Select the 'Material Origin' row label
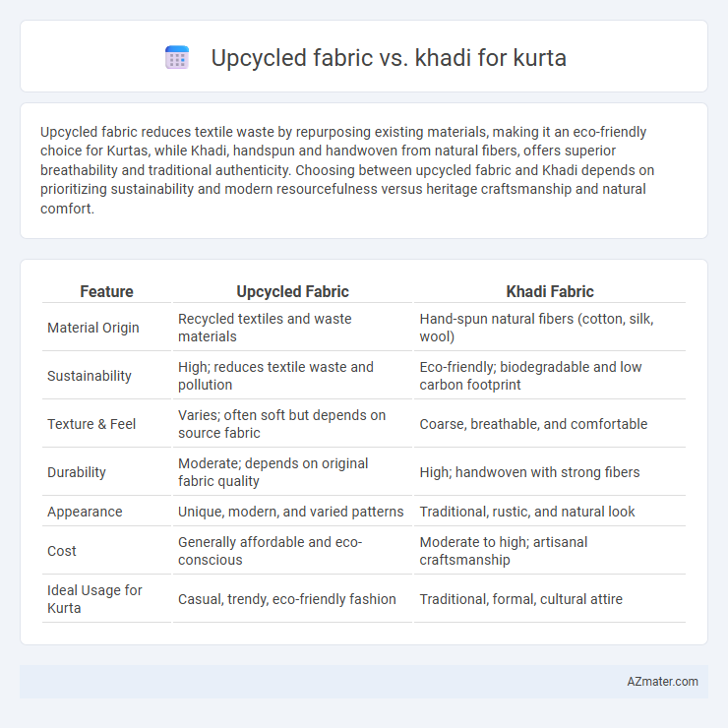The height and width of the screenshot is (728, 728). [92, 328]
